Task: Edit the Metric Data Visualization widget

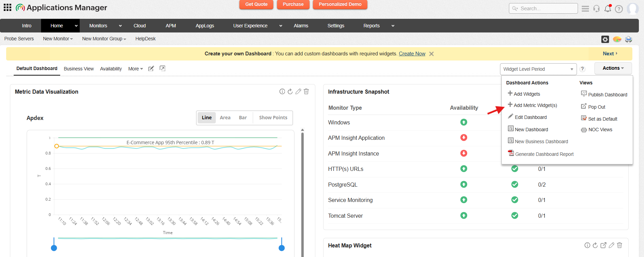Action: tap(298, 91)
